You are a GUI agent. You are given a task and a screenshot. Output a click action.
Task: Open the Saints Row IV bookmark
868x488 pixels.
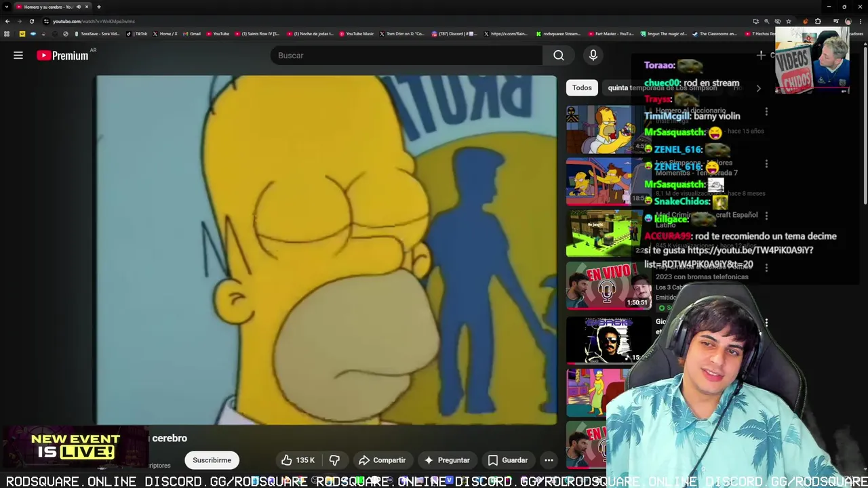click(258, 34)
